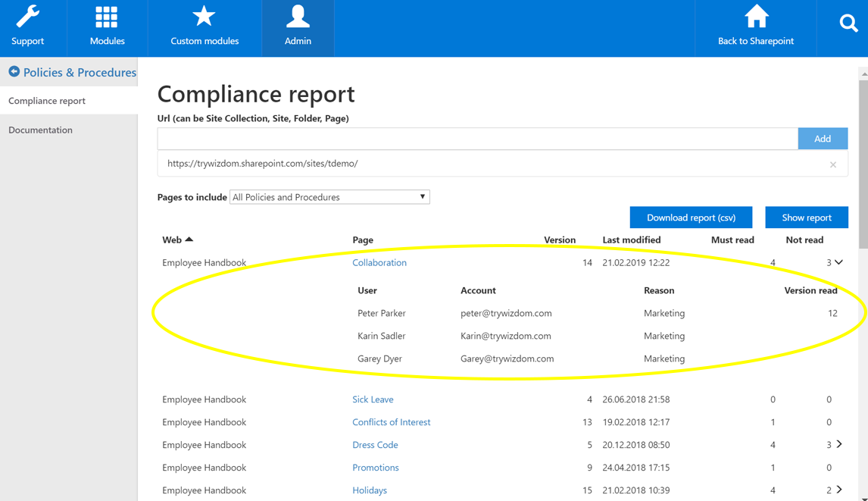Open the Sick Leave page link
Image resolution: width=868 pixels, height=501 pixels.
[373, 399]
